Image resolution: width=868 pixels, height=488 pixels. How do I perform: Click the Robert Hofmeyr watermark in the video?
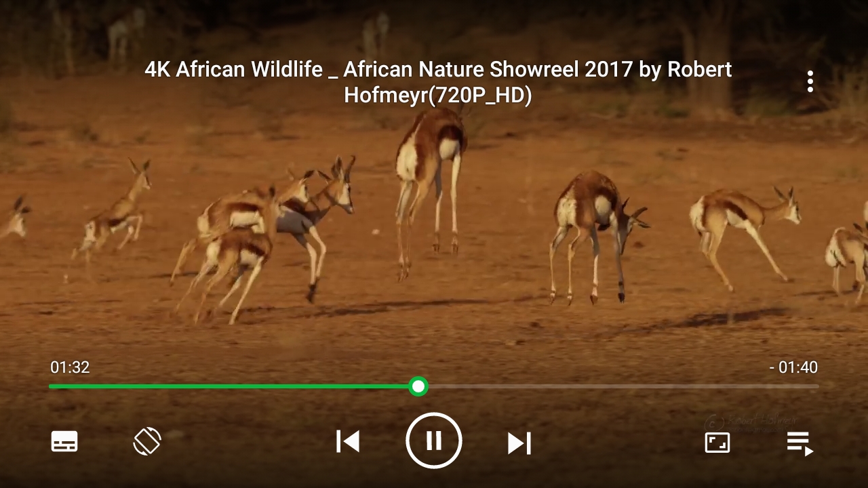751,424
